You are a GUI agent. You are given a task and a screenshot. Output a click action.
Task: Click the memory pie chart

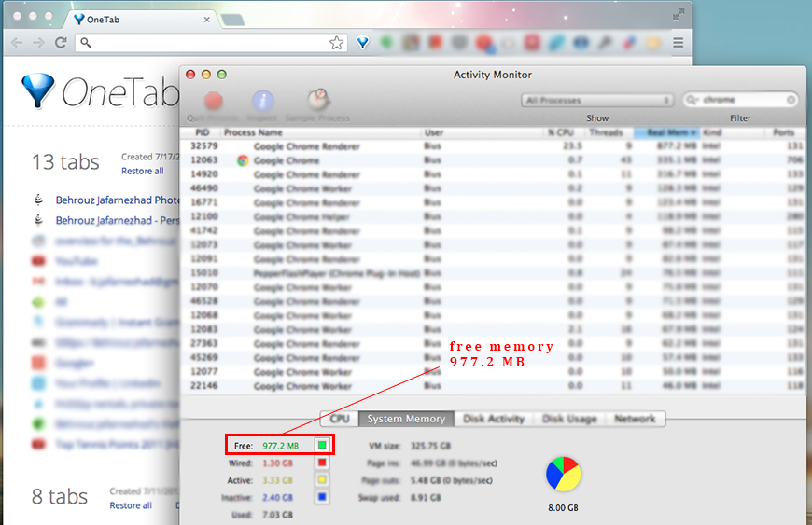563,474
